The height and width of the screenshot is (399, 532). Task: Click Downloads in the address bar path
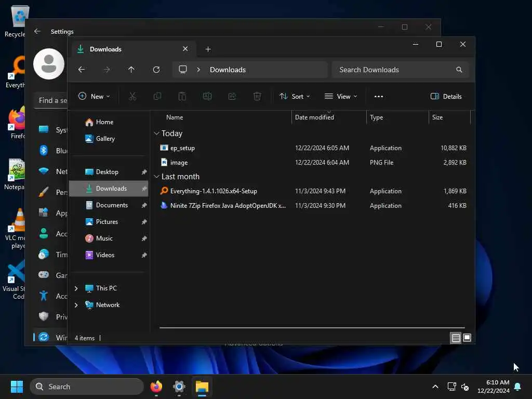pyautogui.click(x=228, y=70)
